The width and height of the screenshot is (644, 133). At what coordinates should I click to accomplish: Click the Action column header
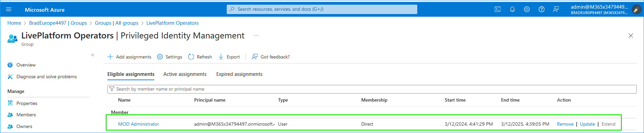(x=564, y=100)
